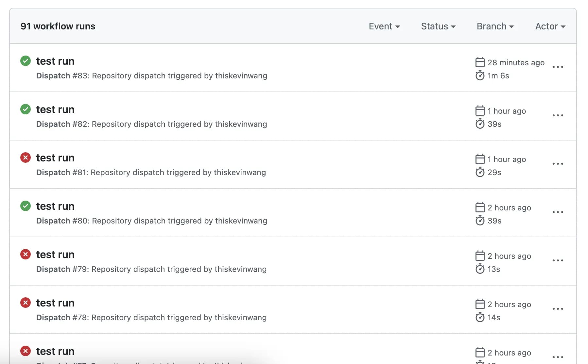Open the Status filter dropdown
The image size is (588, 364).
pyautogui.click(x=438, y=26)
